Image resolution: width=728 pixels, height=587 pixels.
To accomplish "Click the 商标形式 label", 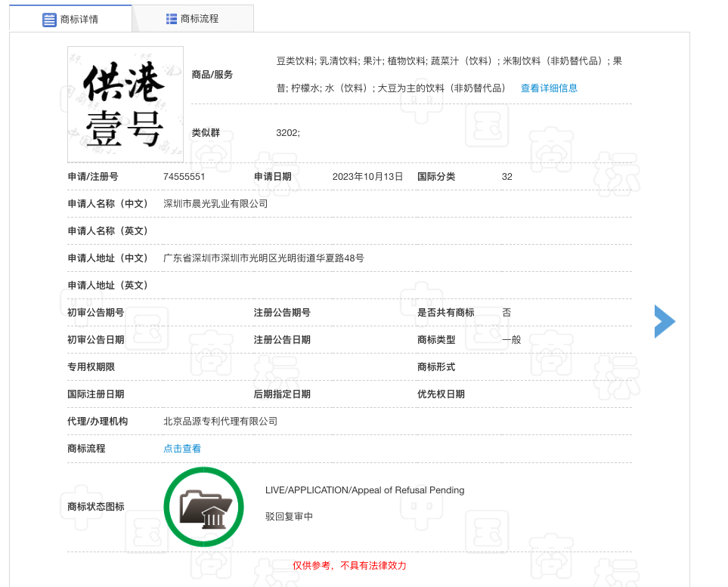I will [436, 367].
